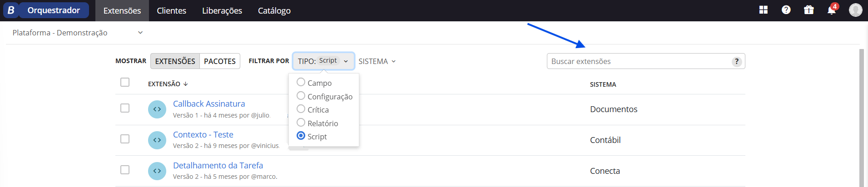Switch to the Clientes menu
The width and height of the screenshot is (868, 187).
[171, 10]
